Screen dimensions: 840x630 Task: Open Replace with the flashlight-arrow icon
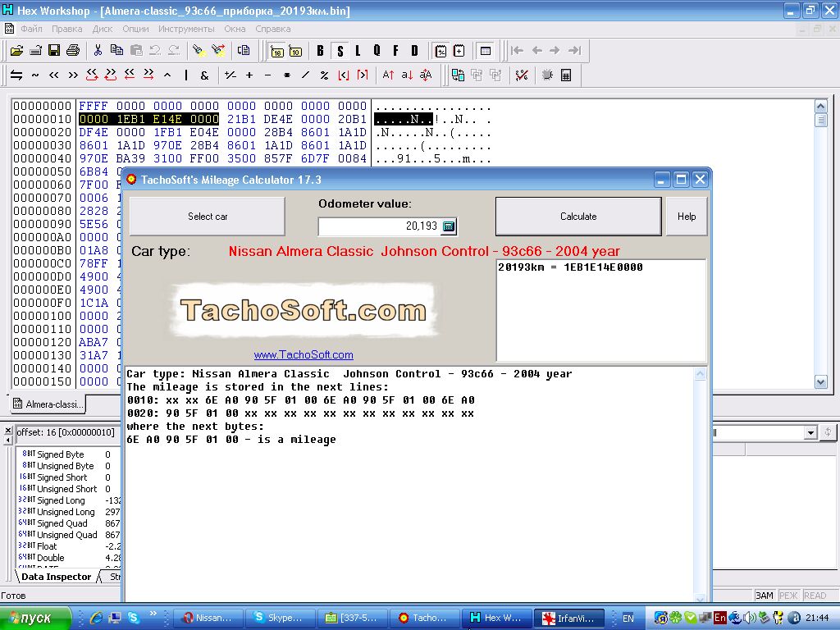218,51
